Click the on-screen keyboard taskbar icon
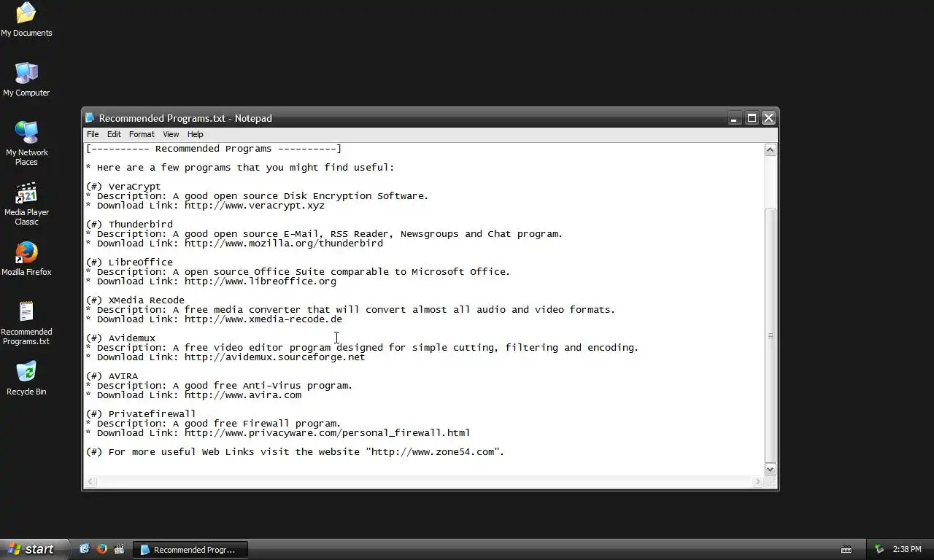 click(846, 550)
